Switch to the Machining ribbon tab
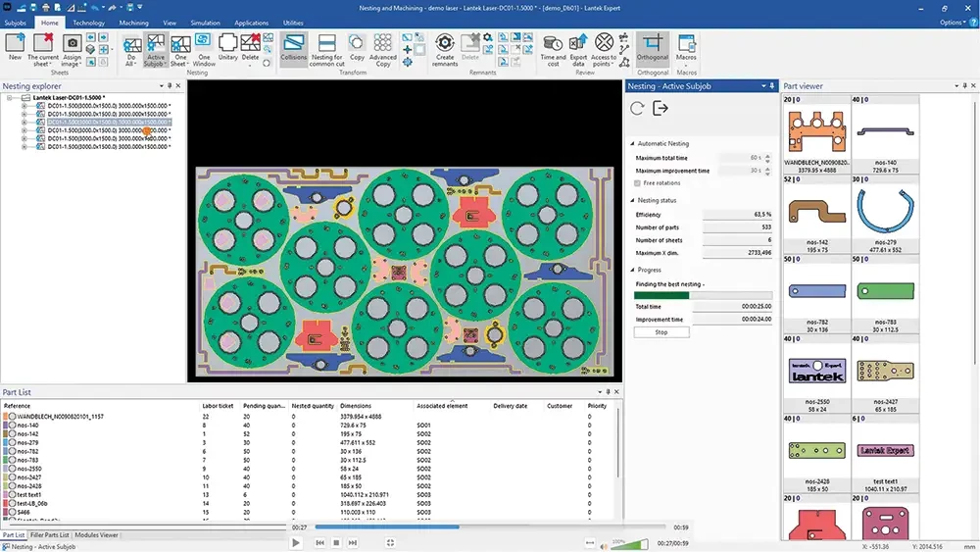Viewport: 980px width, 552px height. pyautogui.click(x=133, y=22)
